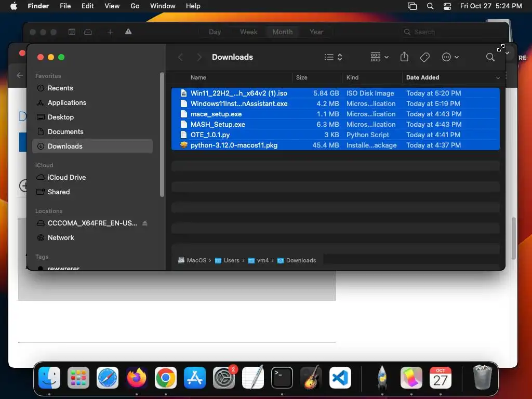
Task: Sort files by Kind column
Action: point(352,78)
